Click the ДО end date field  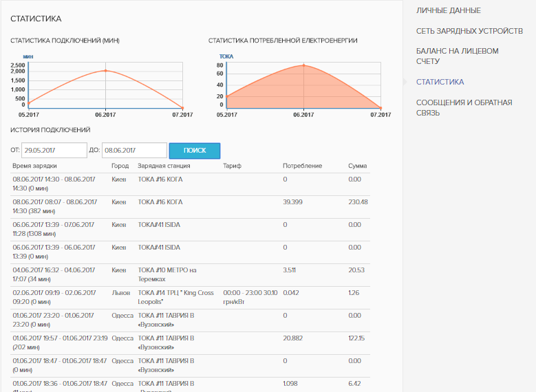pos(133,150)
